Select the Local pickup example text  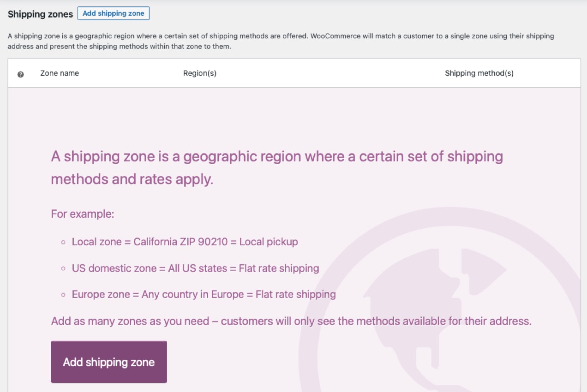coord(267,242)
